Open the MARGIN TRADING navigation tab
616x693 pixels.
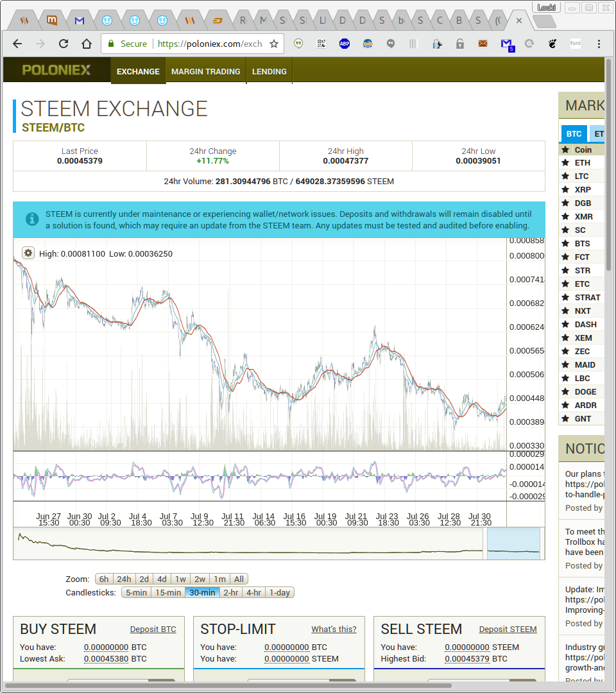point(206,71)
